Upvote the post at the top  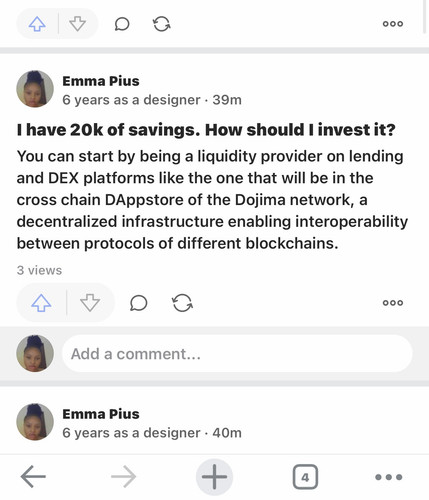point(37,24)
